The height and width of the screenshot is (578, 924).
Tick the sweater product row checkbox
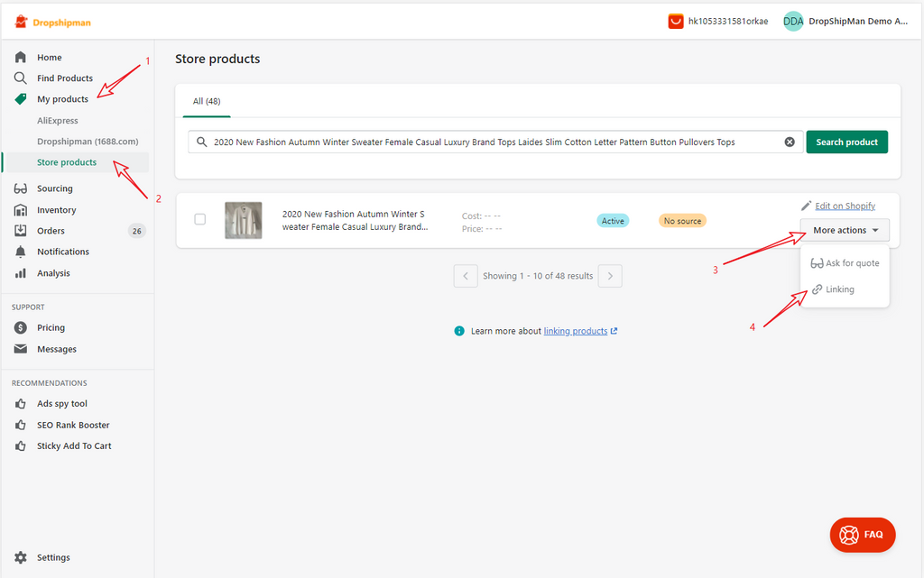200,219
